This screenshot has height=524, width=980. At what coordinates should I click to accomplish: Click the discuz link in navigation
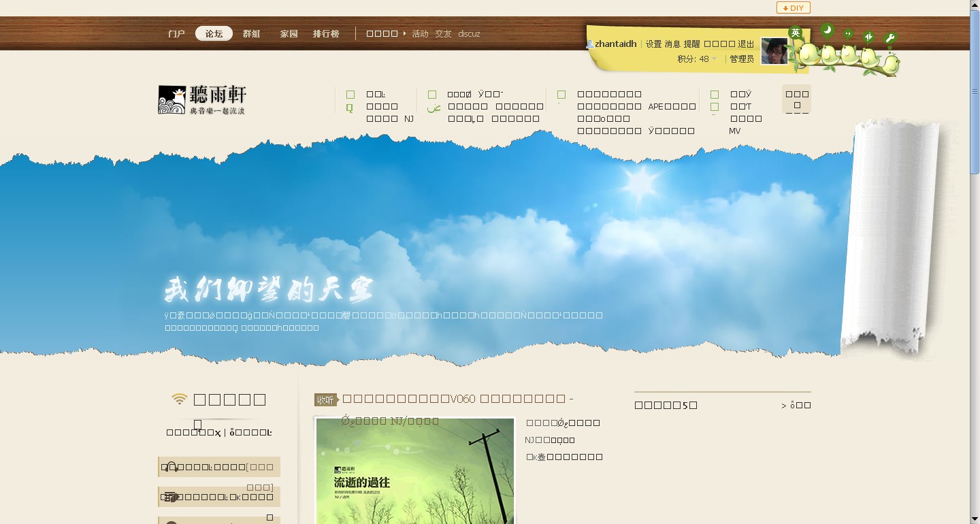tap(469, 33)
